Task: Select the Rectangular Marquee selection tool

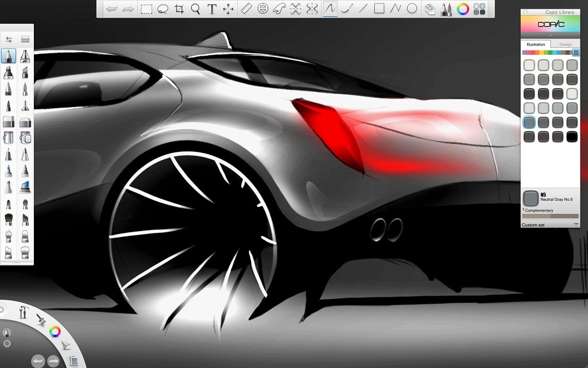Action: pos(146,9)
